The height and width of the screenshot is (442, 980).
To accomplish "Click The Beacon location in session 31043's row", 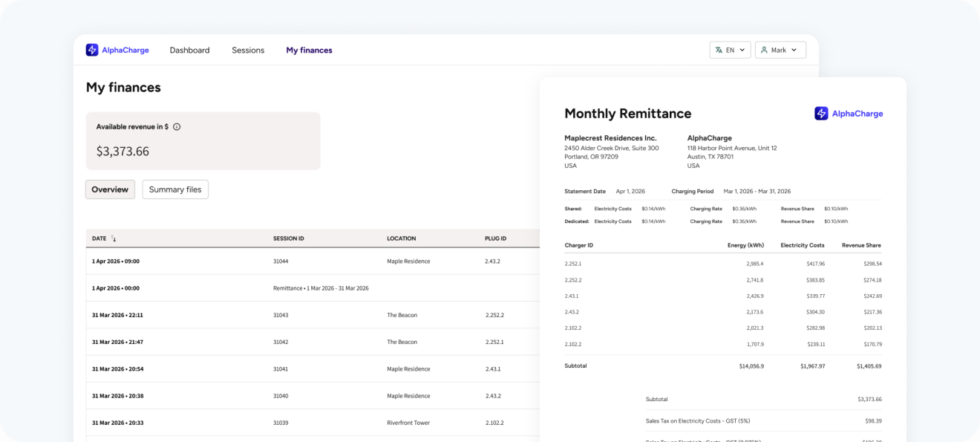I will [402, 315].
